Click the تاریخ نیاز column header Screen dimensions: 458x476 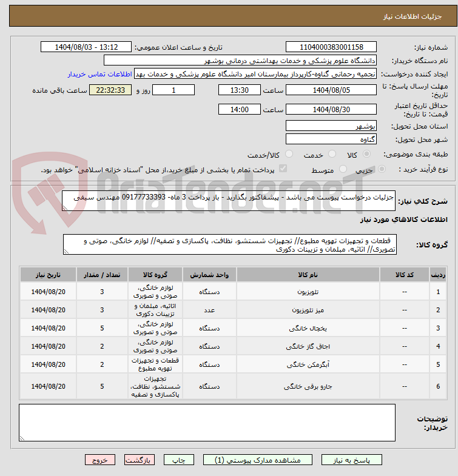point(48,275)
